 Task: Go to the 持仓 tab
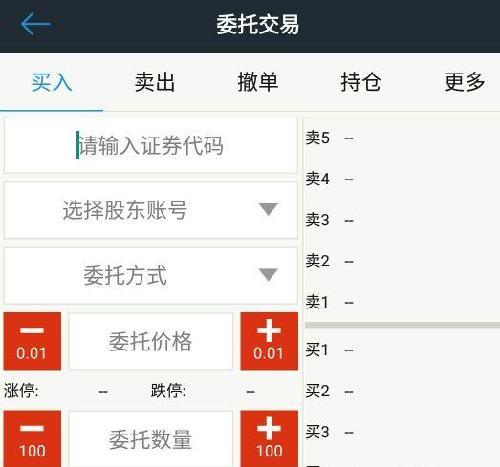[361, 82]
